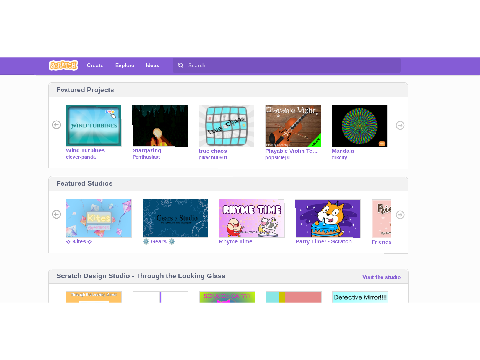
Task: Open the campfire project thumbnail
Action: point(160,126)
